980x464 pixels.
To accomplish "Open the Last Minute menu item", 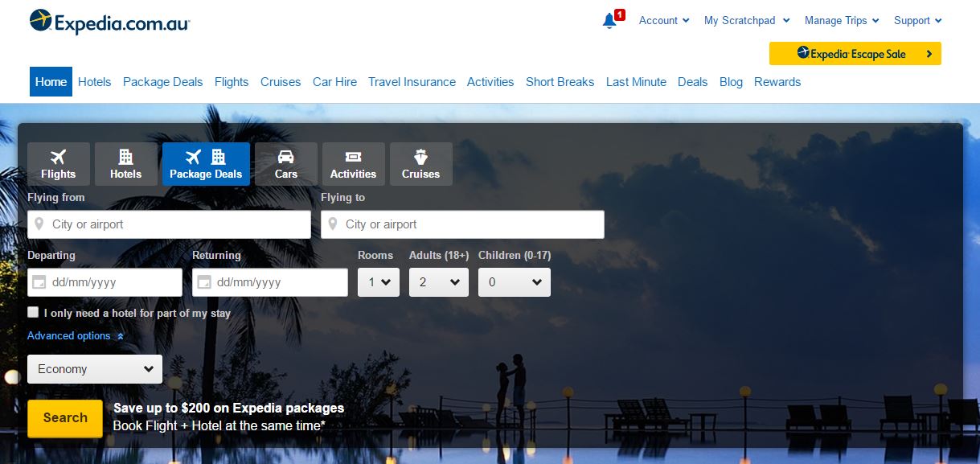I will [x=635, y=81].
